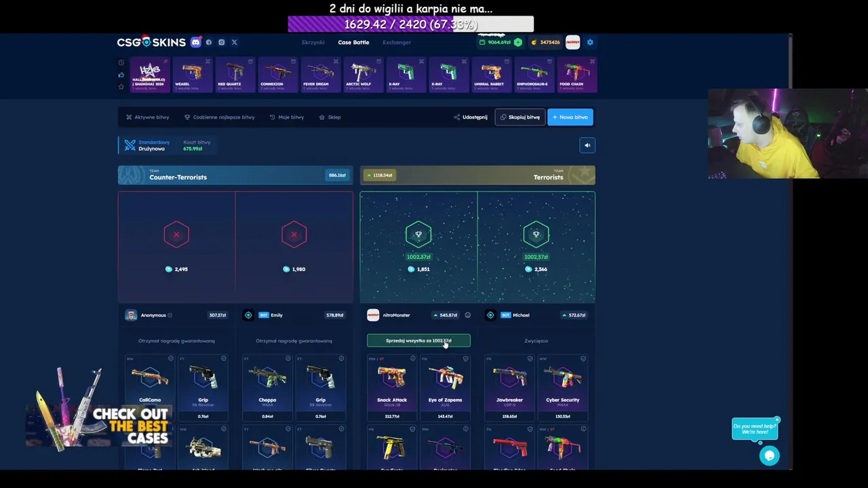Click the Counter-Terrorists team header

coord(235,176)
